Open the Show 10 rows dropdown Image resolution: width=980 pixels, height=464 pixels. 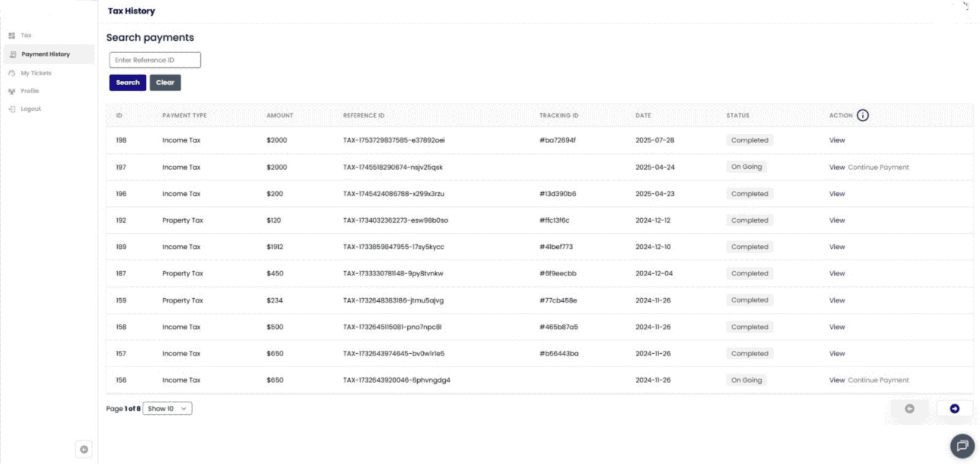coord(167,408)
